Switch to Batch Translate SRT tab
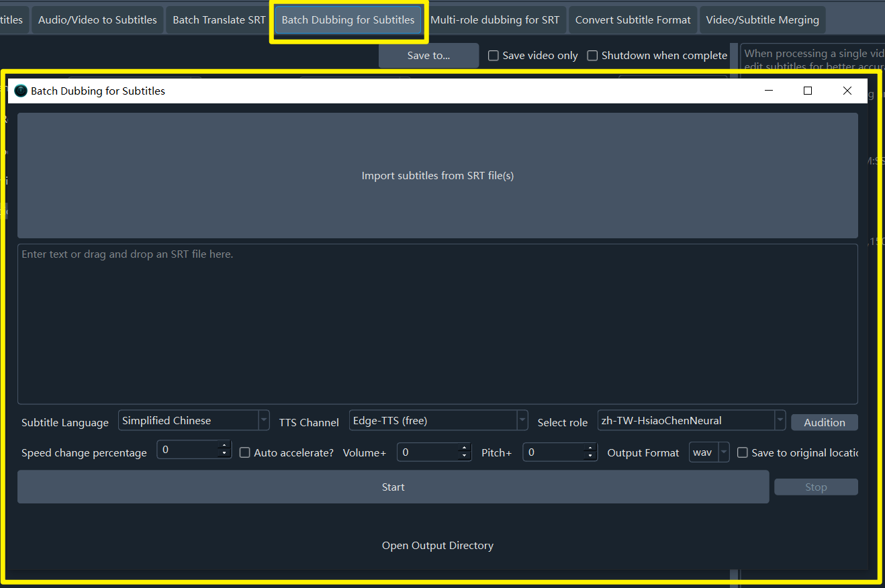This screenshot has height=588, width=885. [219, 20]
